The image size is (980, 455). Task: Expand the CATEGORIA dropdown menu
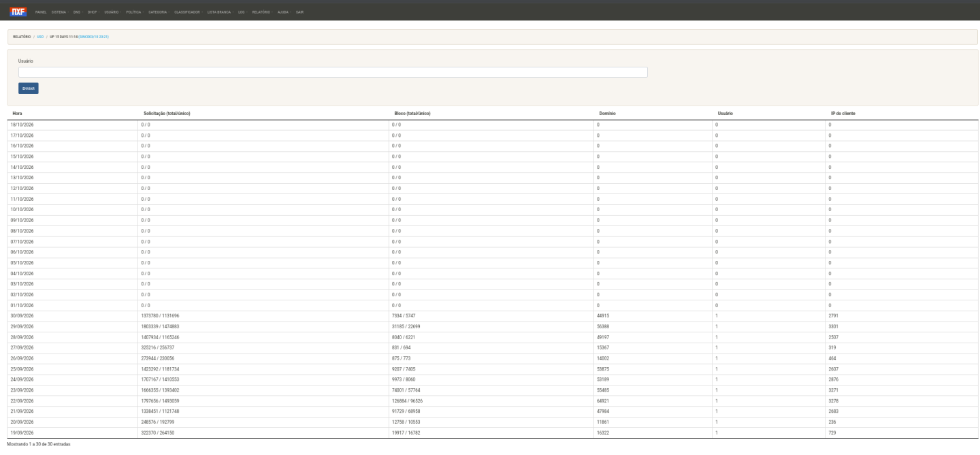(x=157, y=12)
